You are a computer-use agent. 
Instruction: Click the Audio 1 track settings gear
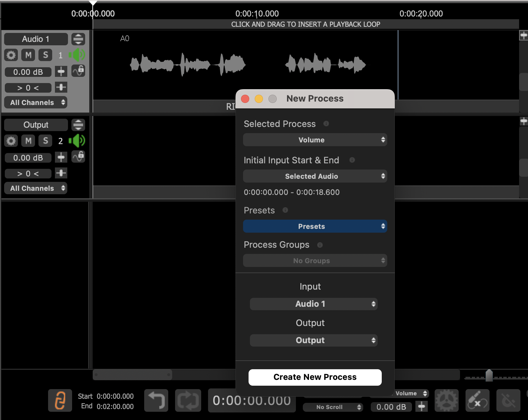11,55
